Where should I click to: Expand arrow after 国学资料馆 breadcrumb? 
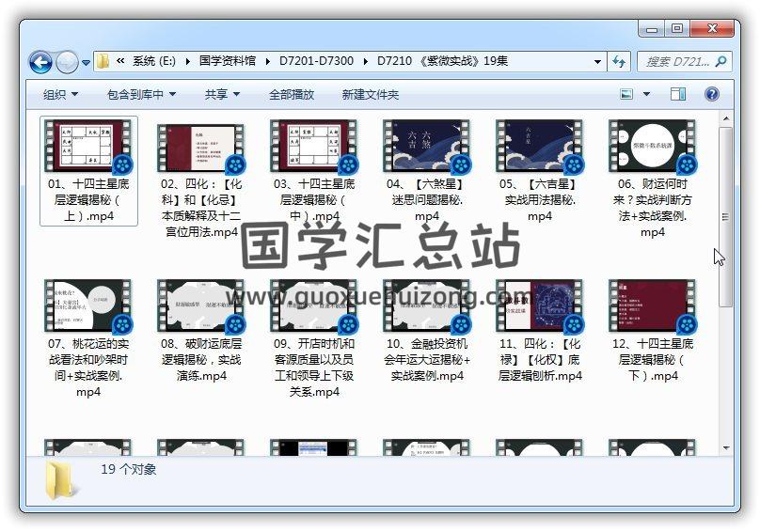pyautogui.click(x=267, y=61)
